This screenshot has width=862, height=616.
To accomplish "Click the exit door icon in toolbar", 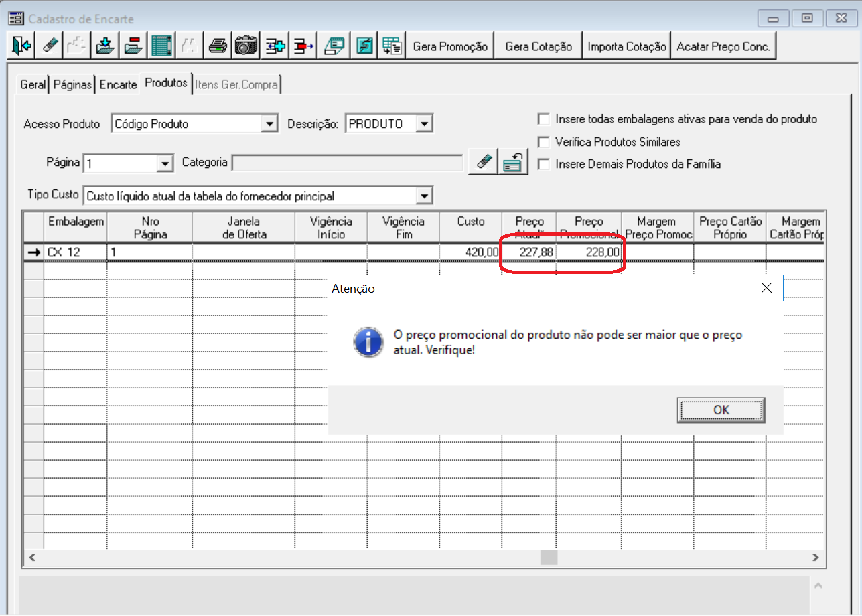I will tap(22, 46).
